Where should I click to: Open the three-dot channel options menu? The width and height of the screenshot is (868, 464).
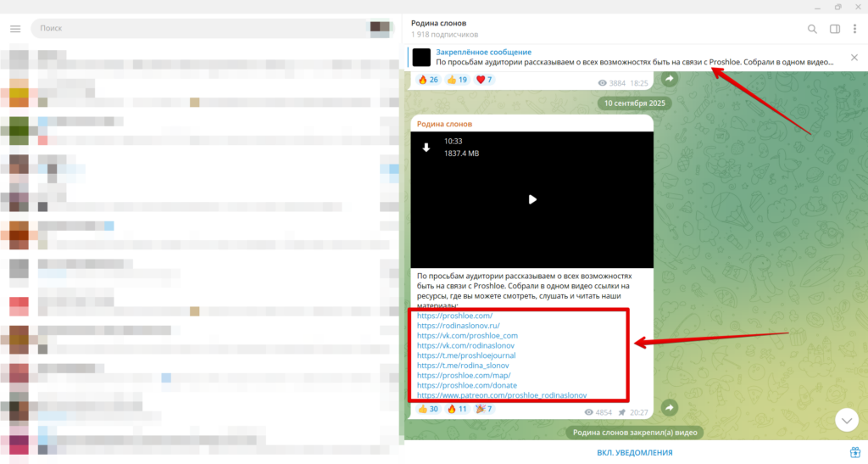pyautogui.click(x=854, y=29)
